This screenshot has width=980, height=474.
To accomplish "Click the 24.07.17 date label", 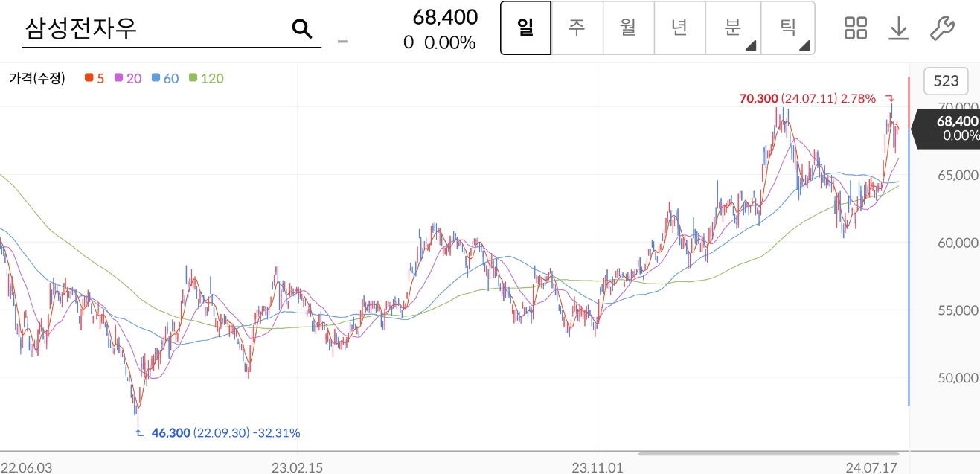I will point(872,467).
